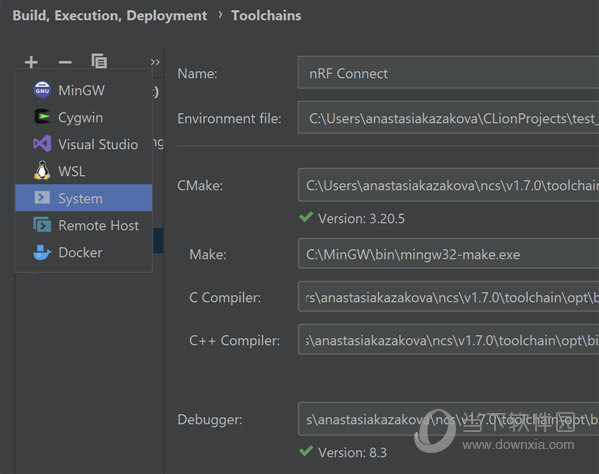Open Build, Execution, Deployment breadcrumb
This screenshot has height=474, width=599.
click(x=110, y=15)
